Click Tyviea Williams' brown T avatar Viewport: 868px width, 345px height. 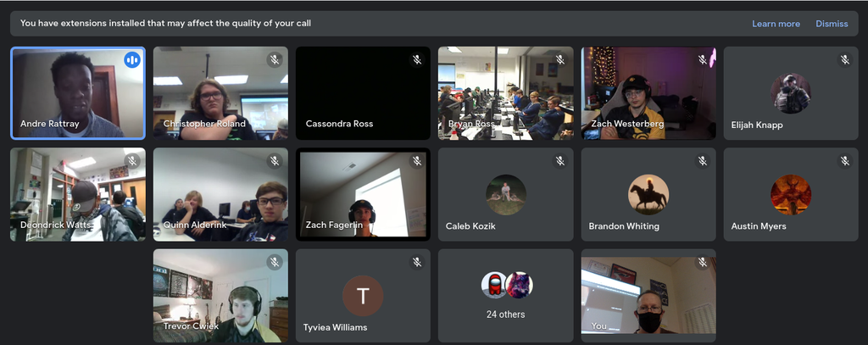tap(363, 296)
